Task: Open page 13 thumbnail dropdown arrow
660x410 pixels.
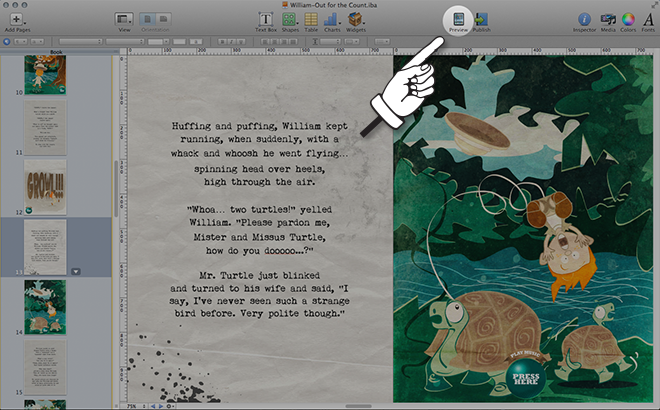Action: tap(76, 272)
